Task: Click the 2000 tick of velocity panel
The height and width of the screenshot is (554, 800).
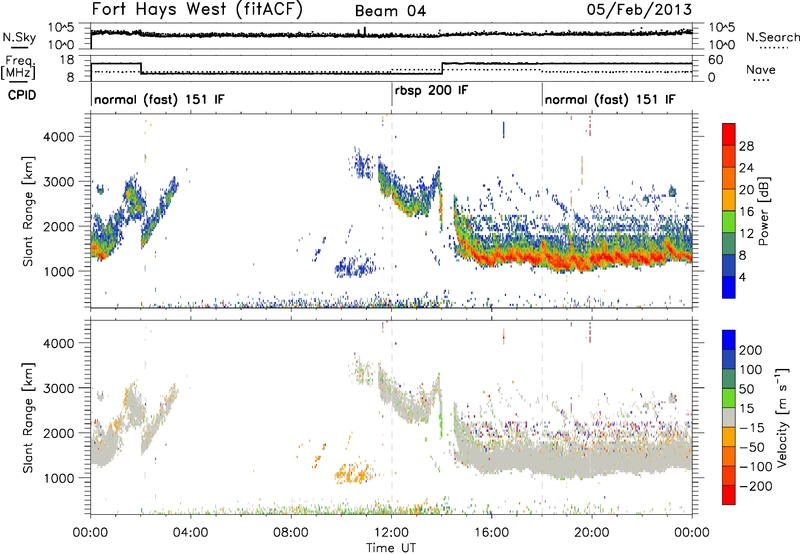Action: [58, 433]
